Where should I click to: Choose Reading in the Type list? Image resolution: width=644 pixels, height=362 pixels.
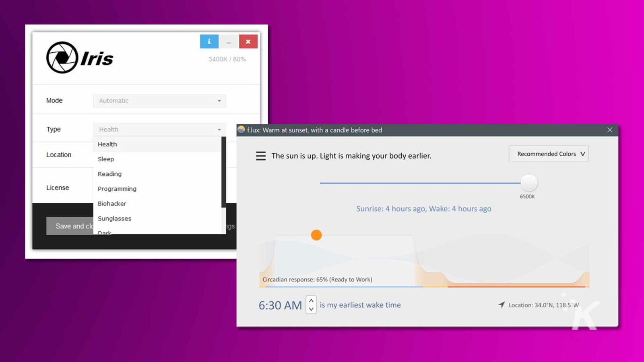point(157,174)
